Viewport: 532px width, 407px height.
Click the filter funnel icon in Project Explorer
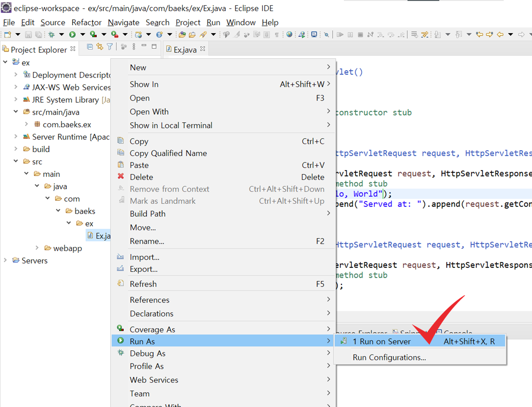tap(110, 47)
